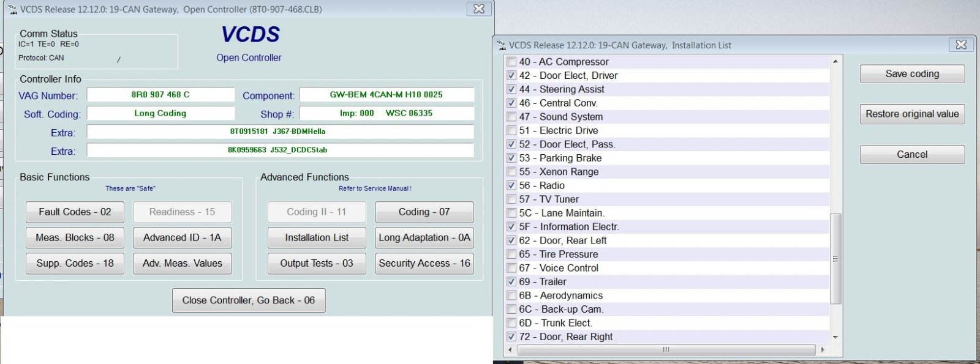Enable 5C - Lane Maintain. checkbox

click(511, 213)
